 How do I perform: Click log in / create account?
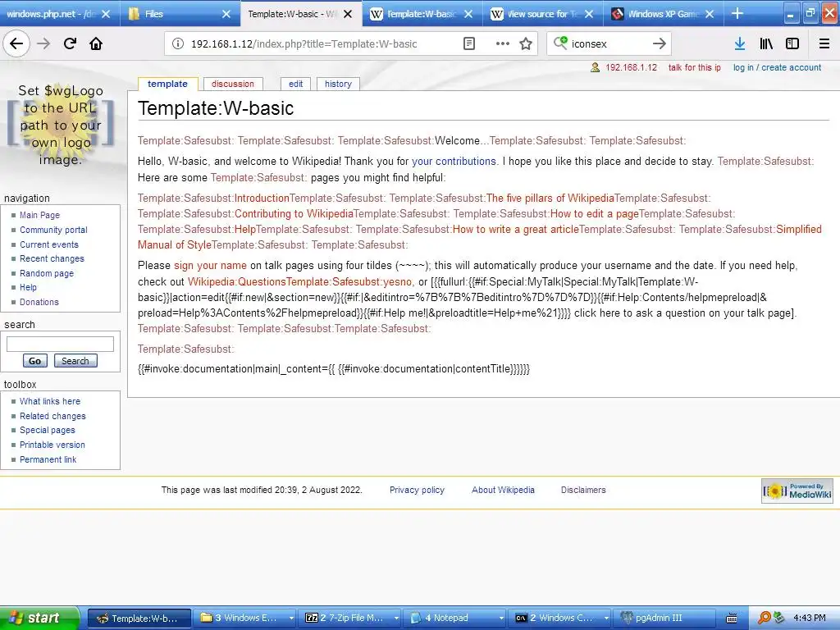tap(777, 67)
